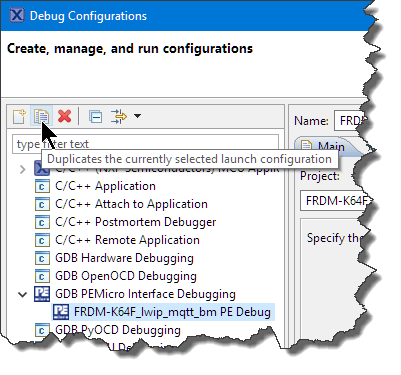This screenshot has height=375, width=401.
Task: Click the GDB PyOCD Debugging icon
Action: coord(42,330)
